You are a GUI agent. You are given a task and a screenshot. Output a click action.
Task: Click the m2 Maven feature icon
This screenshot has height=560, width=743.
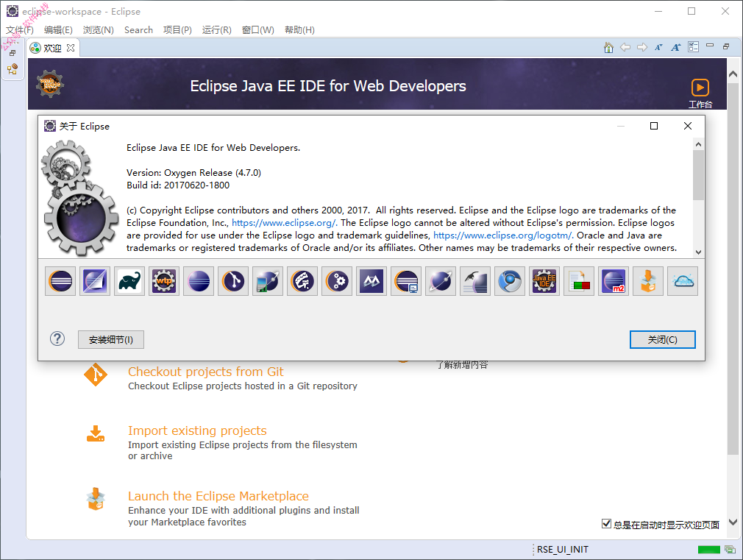(x=614, y=281)
